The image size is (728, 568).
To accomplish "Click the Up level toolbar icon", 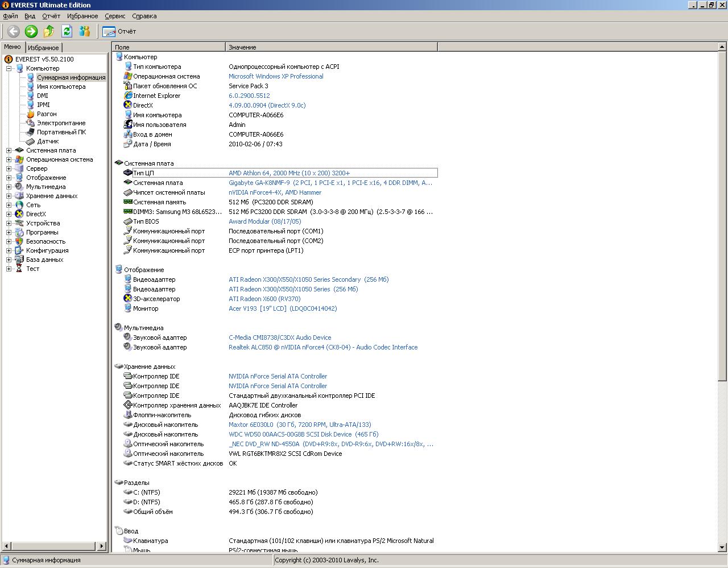I will click(x=49, y=31).
